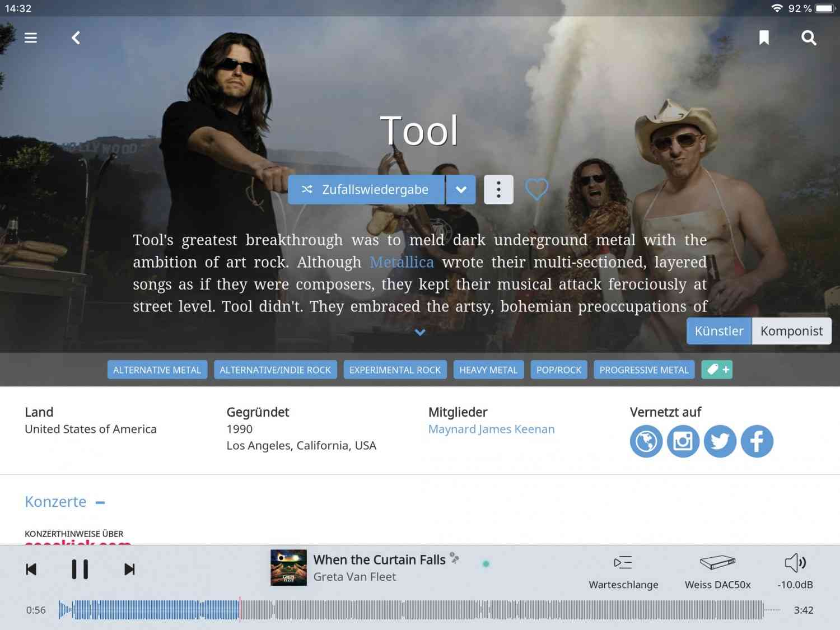
Task: Click the Konzerte section heading
Action: (55, 502)
